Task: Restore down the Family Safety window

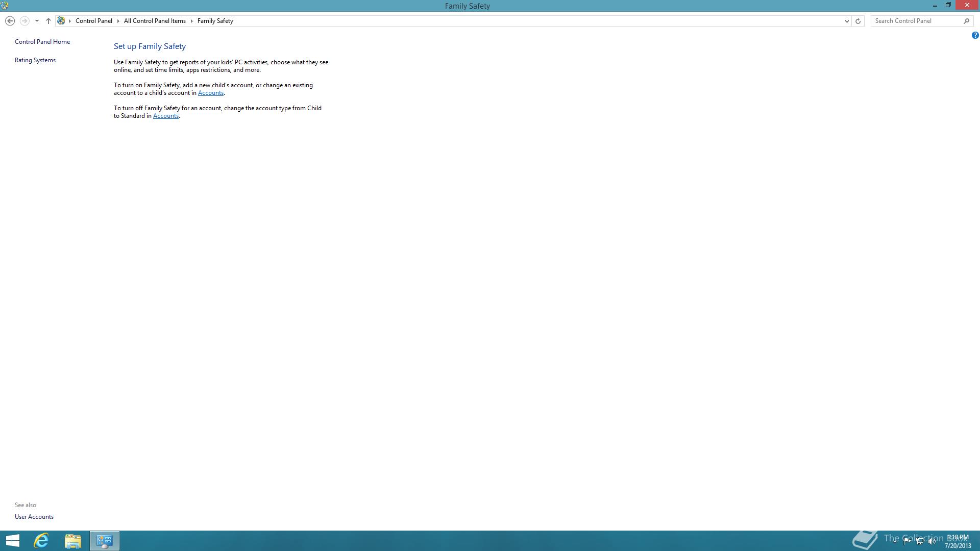Action: pos(948,5)
